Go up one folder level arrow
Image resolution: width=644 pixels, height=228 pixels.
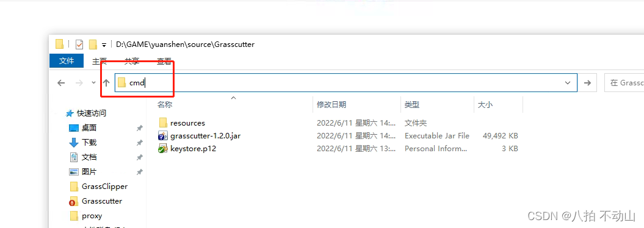[106, 83]
